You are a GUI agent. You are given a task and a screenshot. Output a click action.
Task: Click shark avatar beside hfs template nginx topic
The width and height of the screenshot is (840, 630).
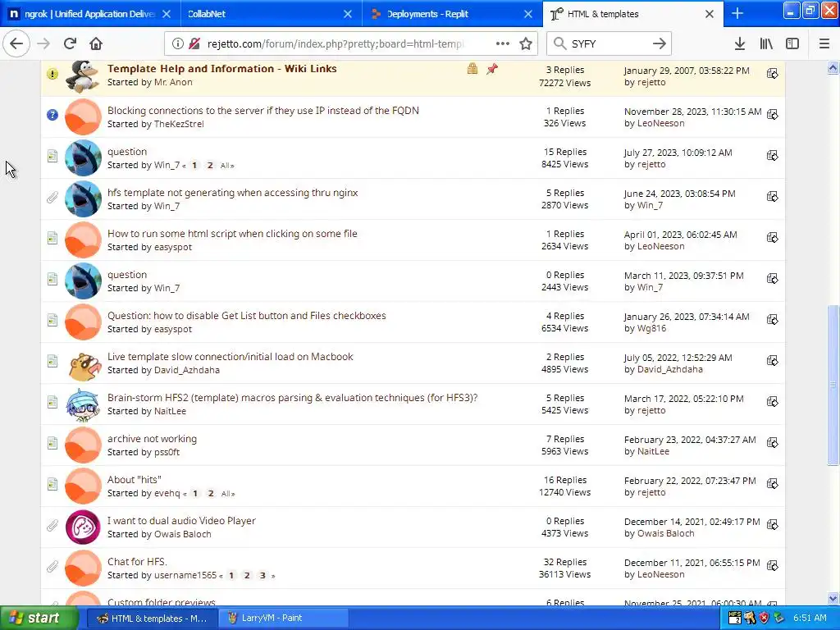pyautogui.click(x=83, y=199)
